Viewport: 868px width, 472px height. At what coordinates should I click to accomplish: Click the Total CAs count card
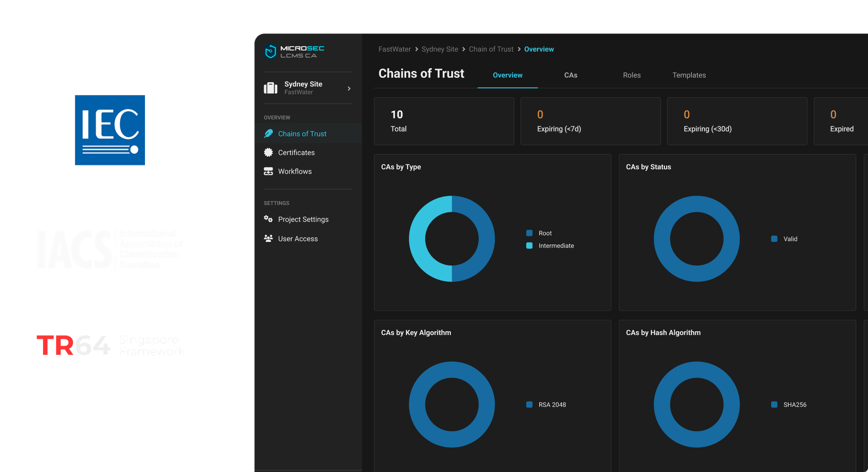[x=444, y=121]
